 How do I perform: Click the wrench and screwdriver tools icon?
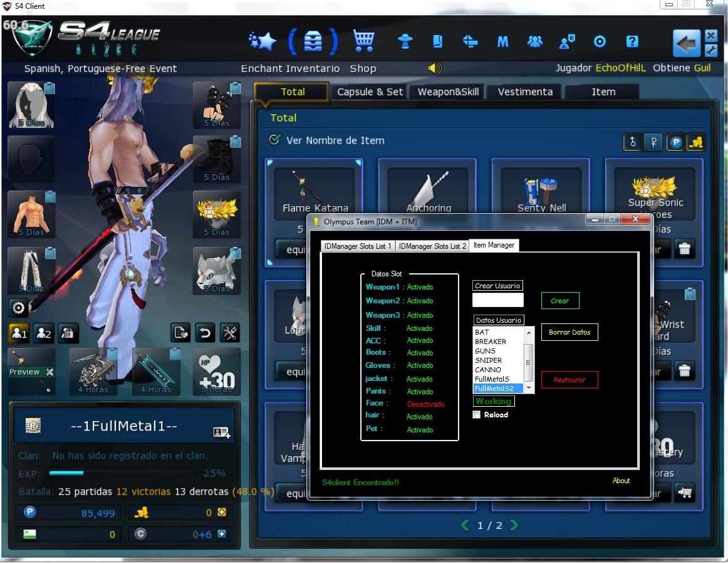point(230,333)
